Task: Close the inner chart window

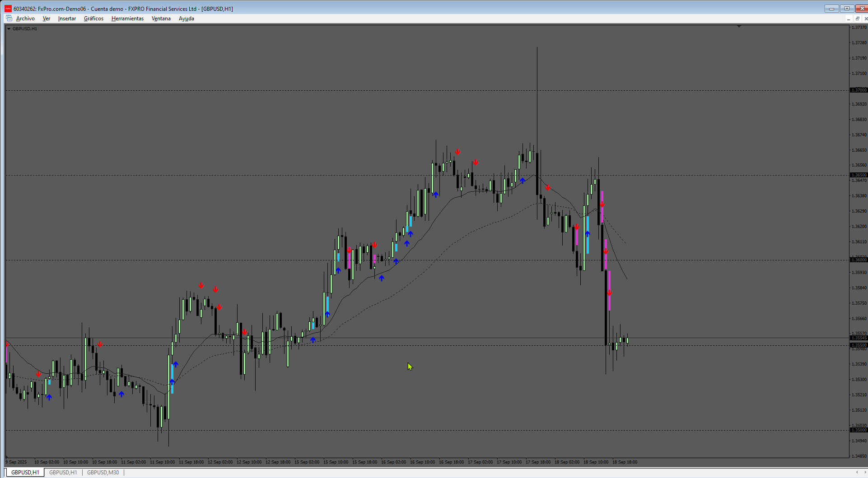Action: (x=865, y=19)
